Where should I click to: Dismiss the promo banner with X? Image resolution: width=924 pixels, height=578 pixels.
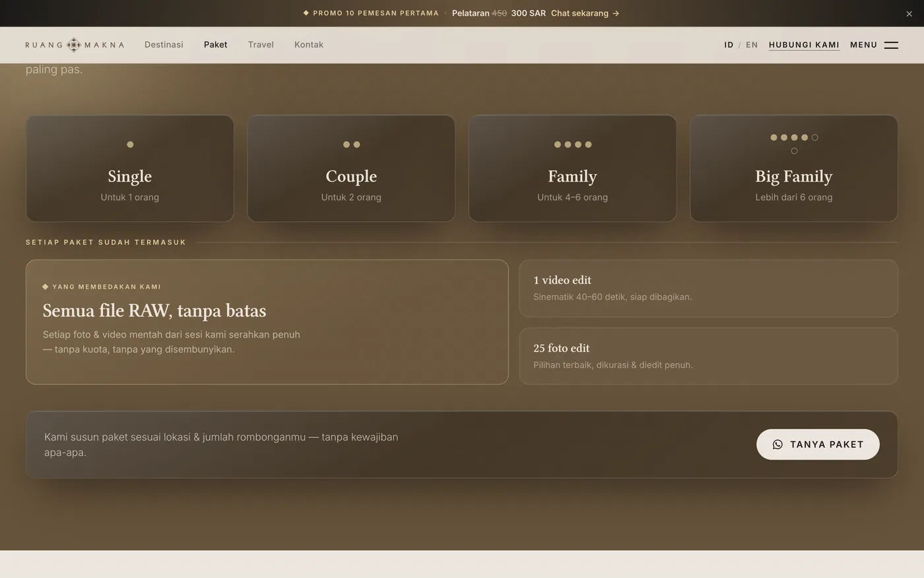909,14
